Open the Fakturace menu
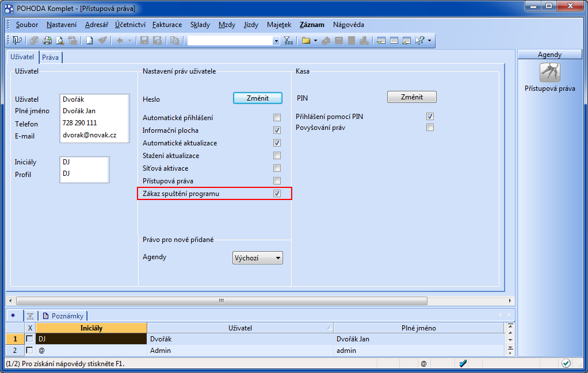 click(x=167, y=25)
